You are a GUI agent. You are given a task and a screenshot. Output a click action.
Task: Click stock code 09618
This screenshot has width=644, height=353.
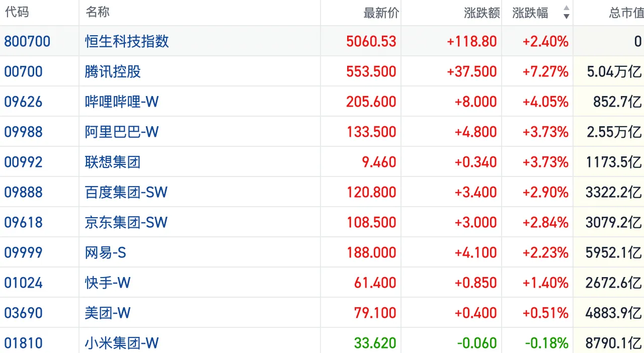[x=23, y=222]
